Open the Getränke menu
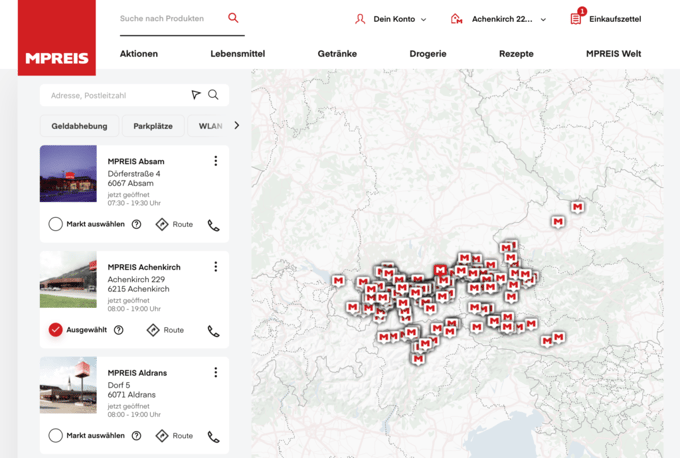 [337, 54]
